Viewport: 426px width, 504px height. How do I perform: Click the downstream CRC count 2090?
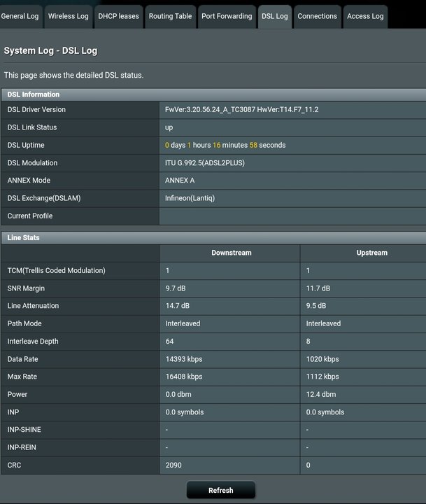point(173,465)
